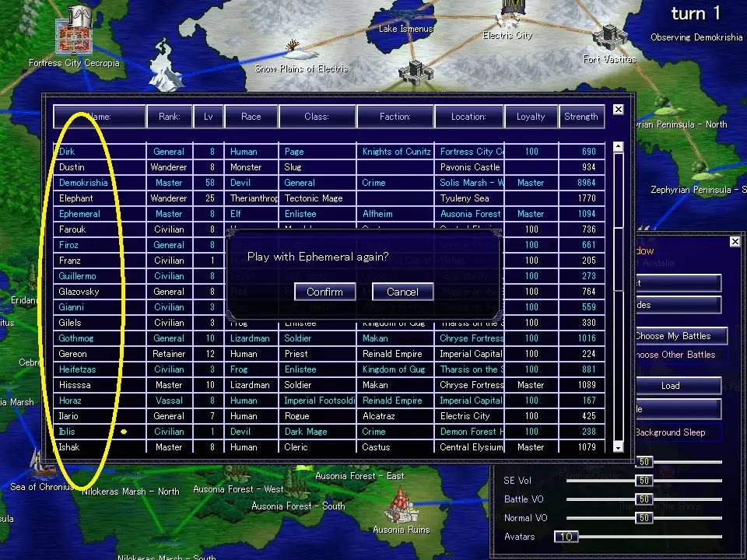The image size is (747, 560).
Task: Sort list by Faction column
Action: (395, 117)
